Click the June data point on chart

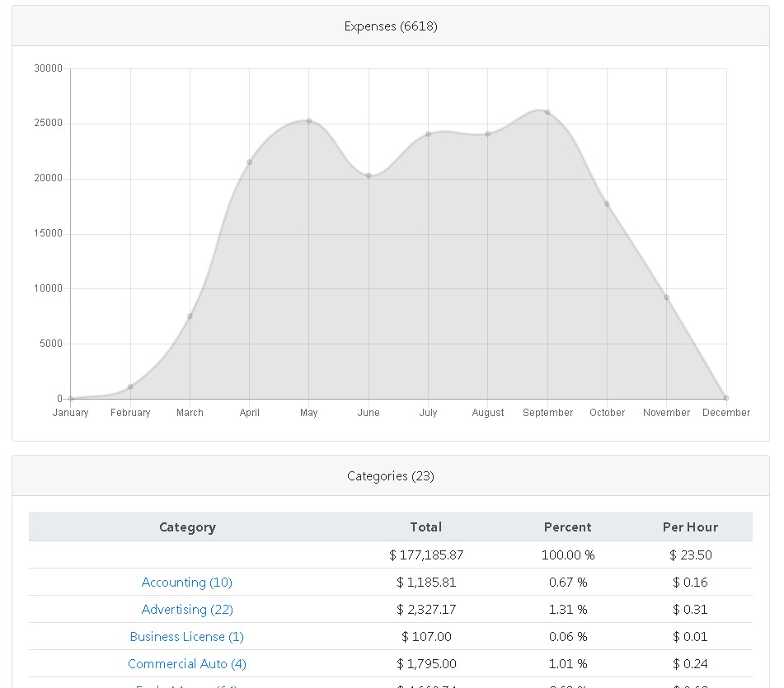369,176
